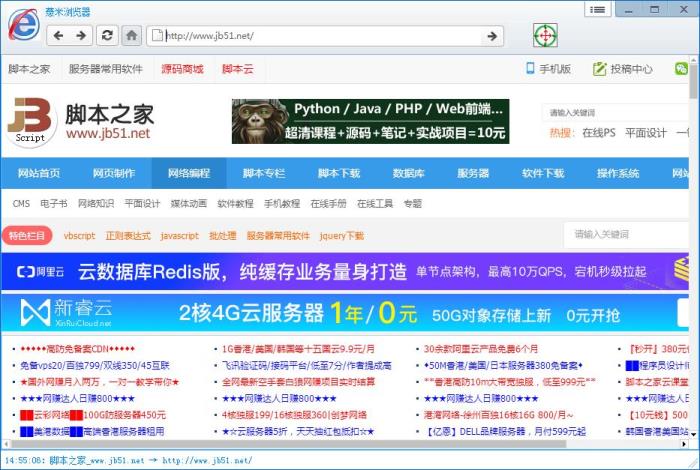Click the keyword search box beside 特色栏目
The height and width of the screenshot is (470, 700).
(627, 234)
